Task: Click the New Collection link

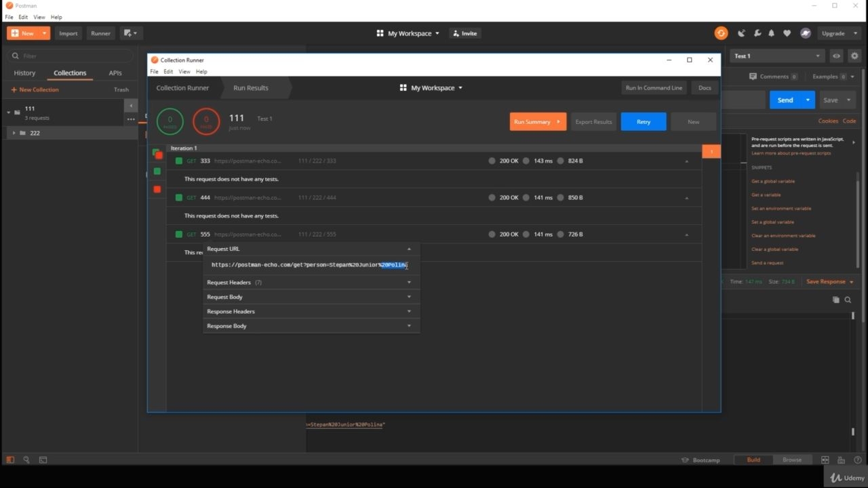Action: (35, 89)
